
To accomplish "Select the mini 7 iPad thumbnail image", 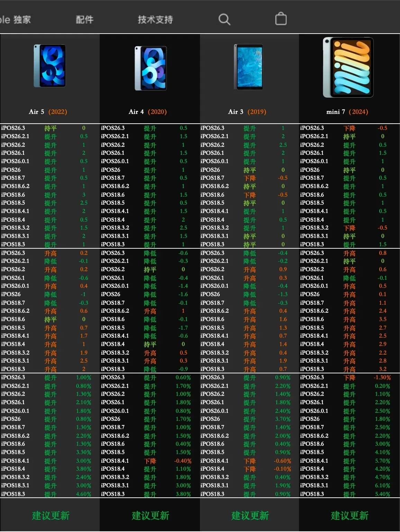I will [x=348, y=68].
